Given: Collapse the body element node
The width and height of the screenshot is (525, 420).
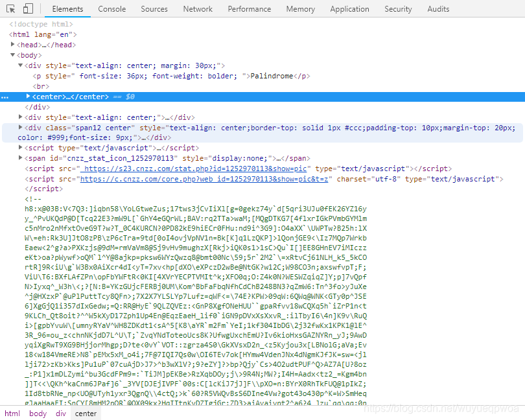Looking at the screenshot, I should click(13, 54).
